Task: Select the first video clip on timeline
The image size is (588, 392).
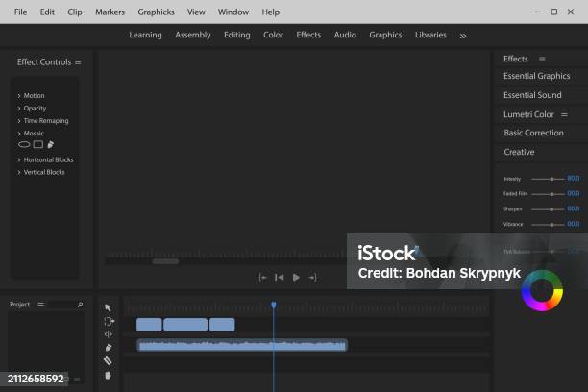Action: point(149,325)
